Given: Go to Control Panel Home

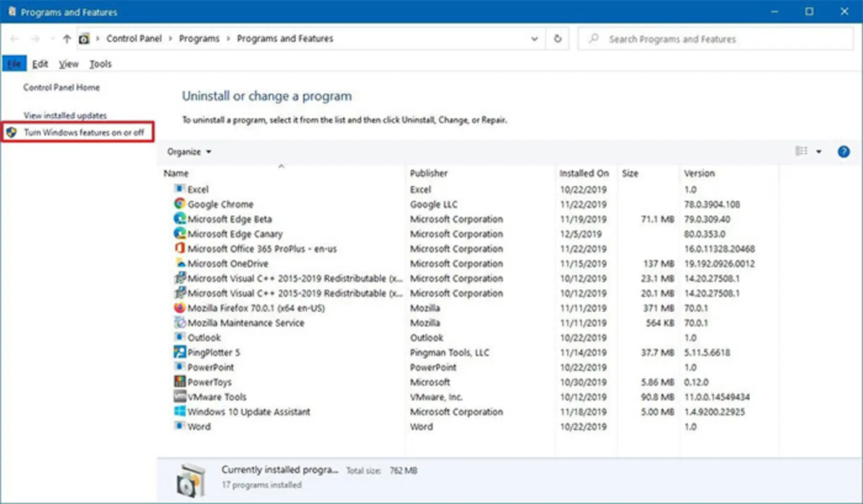Looking at the screenshot, I should pyautogui.click(x=62, y=87).
